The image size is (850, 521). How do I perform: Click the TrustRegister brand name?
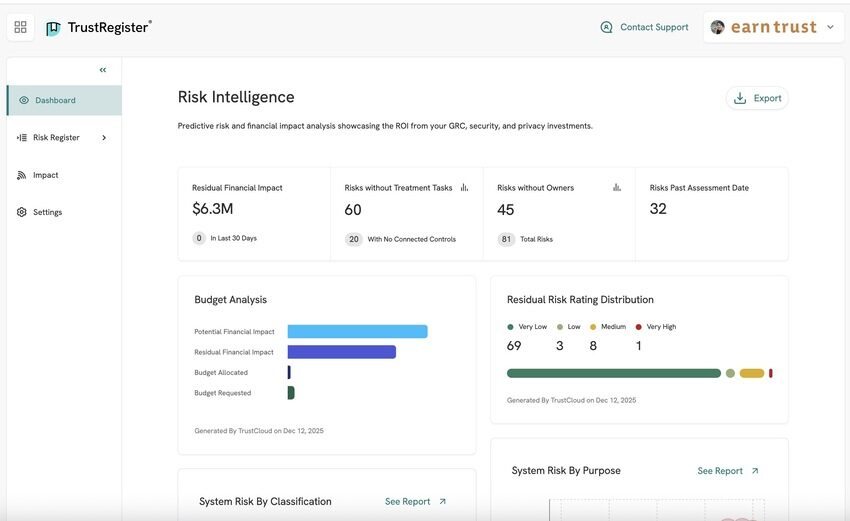109,28
